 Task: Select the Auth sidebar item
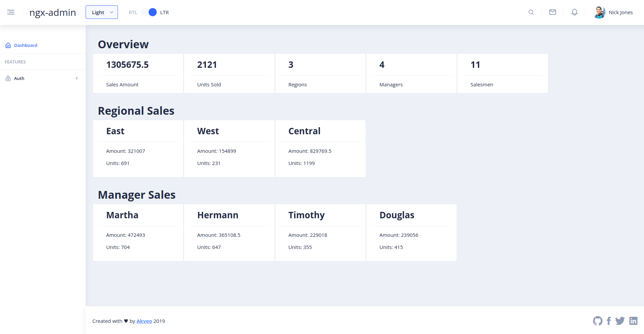(x=19, y=79)
